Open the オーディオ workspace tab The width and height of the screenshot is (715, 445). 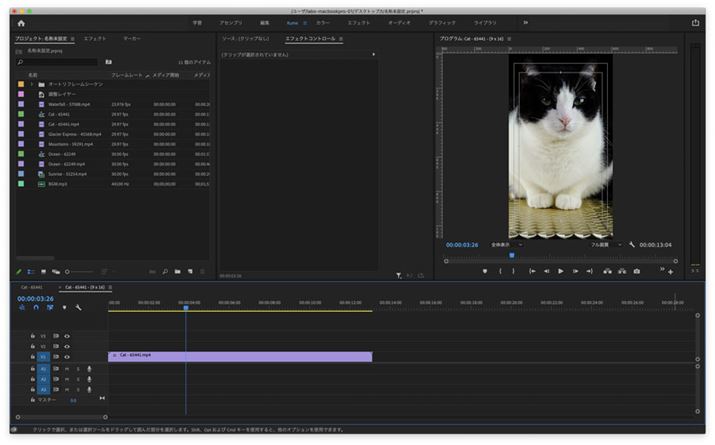click(399, 22)
